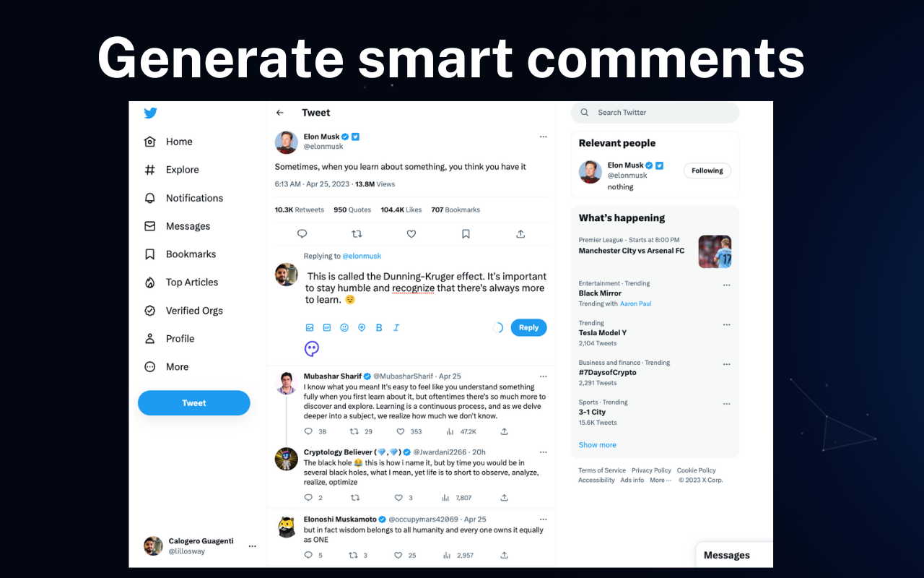Toggle bold formatting in the reply box

tap(379, 327)
